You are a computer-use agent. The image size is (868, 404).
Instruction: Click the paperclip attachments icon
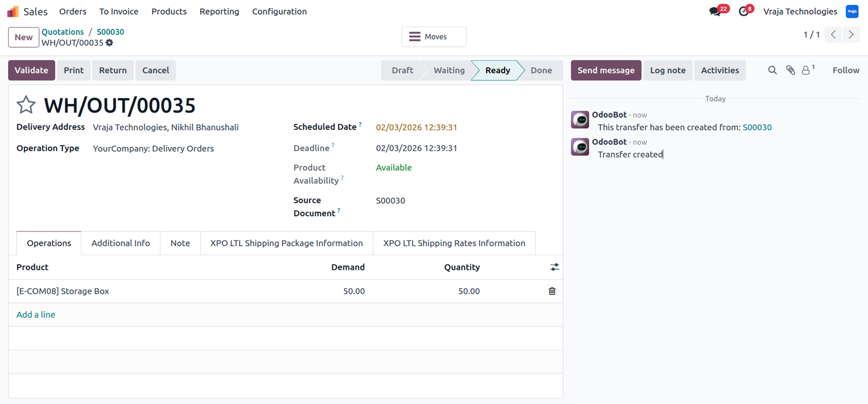pyautogui.click(x=790, y=70)
